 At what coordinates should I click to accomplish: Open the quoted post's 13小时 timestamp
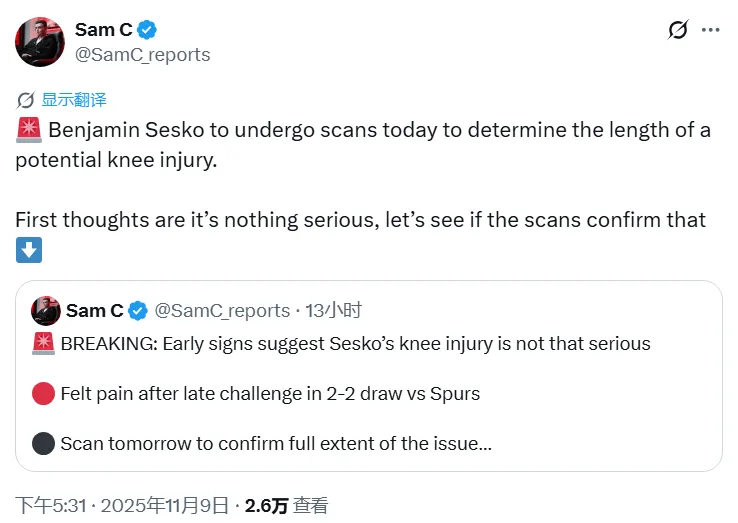[333, 311]
